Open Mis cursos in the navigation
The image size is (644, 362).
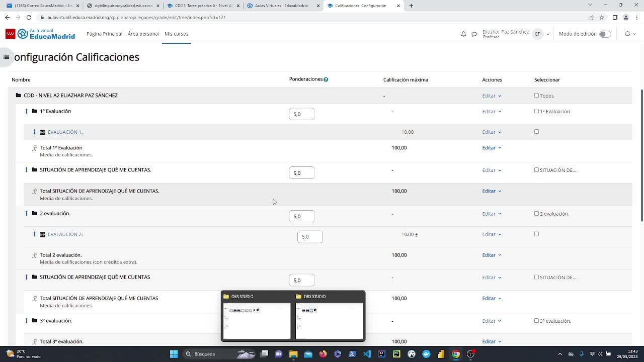pos(177,34)
